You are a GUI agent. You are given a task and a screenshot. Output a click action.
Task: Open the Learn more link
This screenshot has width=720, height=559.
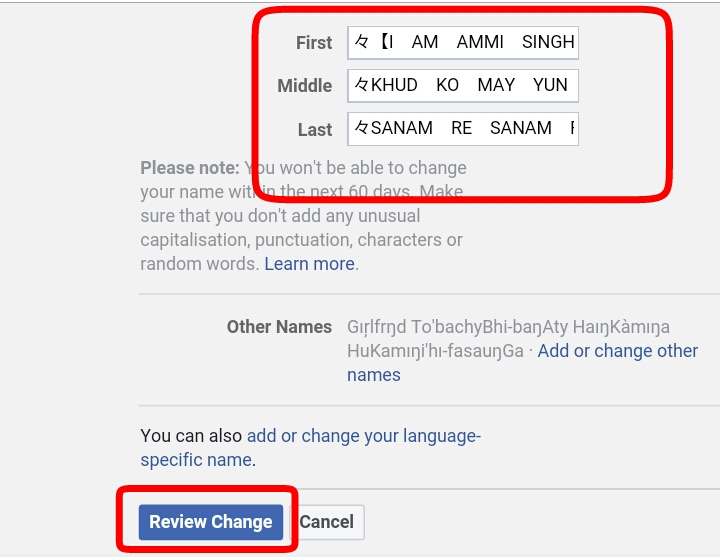point(309,264)
